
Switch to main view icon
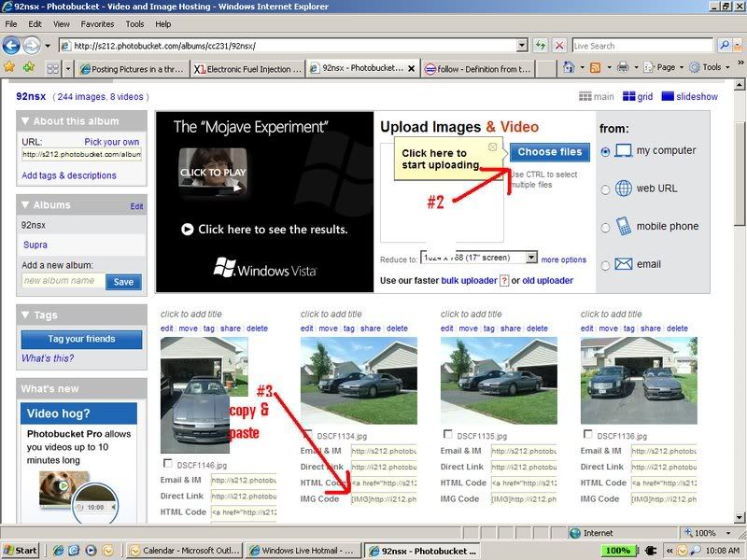(585, 96)
